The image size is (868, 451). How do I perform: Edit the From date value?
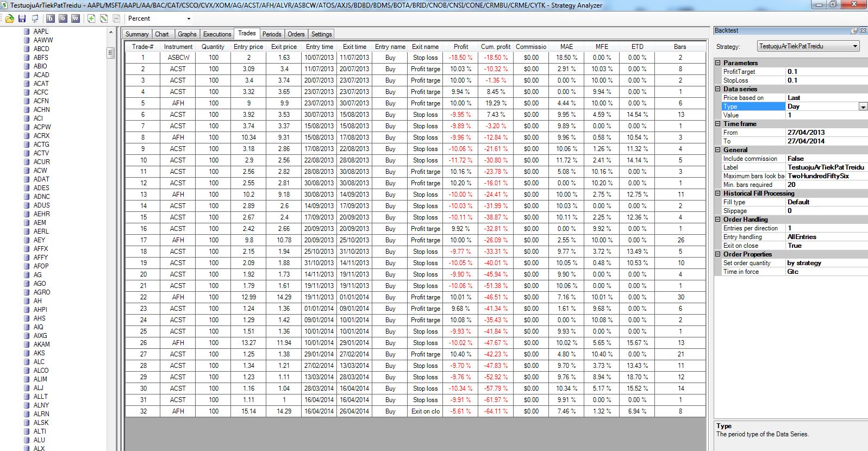[826, 133]
